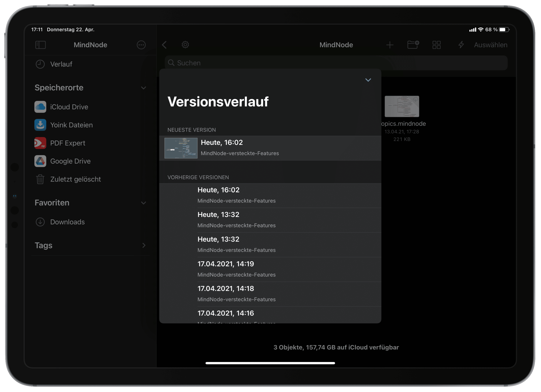Expand the Tags section
The height and width of the screenshot is (392, 541).
click(144, 246)
